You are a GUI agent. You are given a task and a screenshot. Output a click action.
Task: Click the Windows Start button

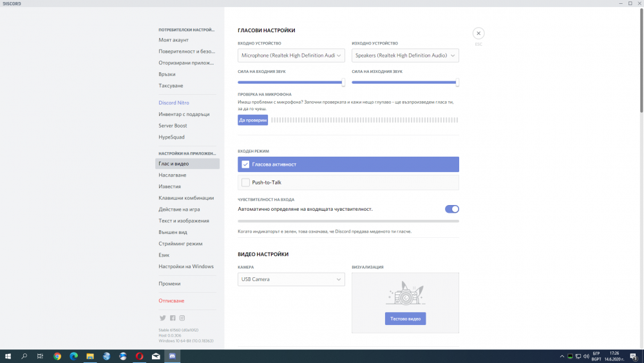tap(8, 357)
